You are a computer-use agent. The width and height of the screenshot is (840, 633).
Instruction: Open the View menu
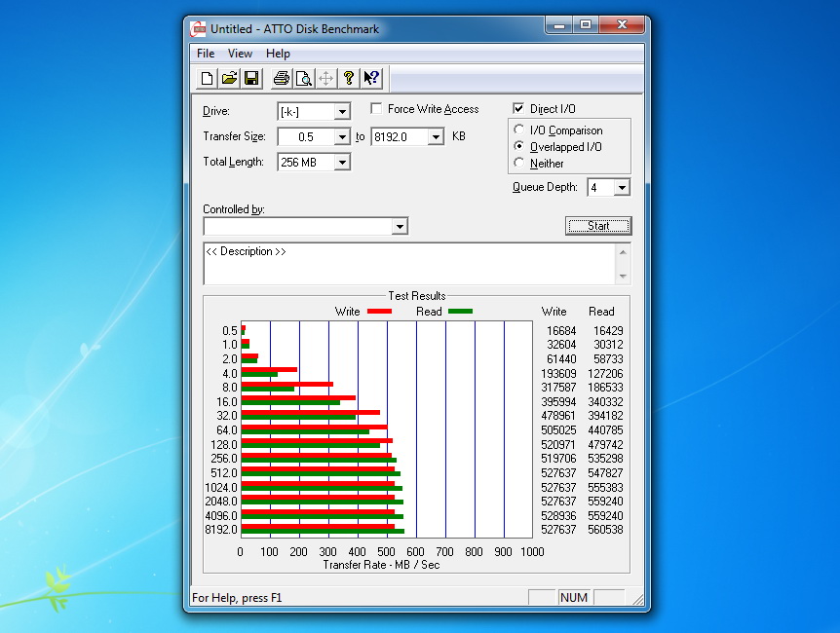click(x=240, y=54)
